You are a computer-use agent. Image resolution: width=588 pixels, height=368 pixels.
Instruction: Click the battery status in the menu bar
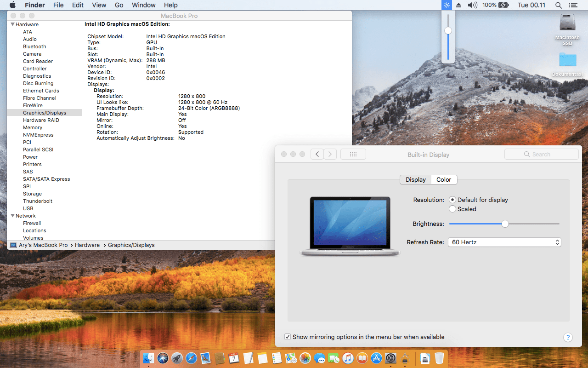(x=495, y=5)
